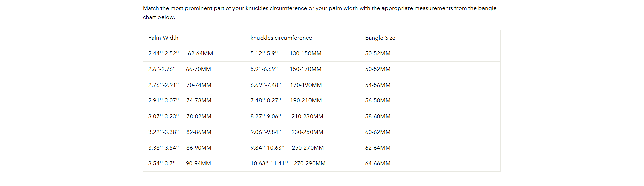Image resolution: width=644 pixels, height=186 pixels.
Task: Click the Palm Width column header
Action: [194, 38]
